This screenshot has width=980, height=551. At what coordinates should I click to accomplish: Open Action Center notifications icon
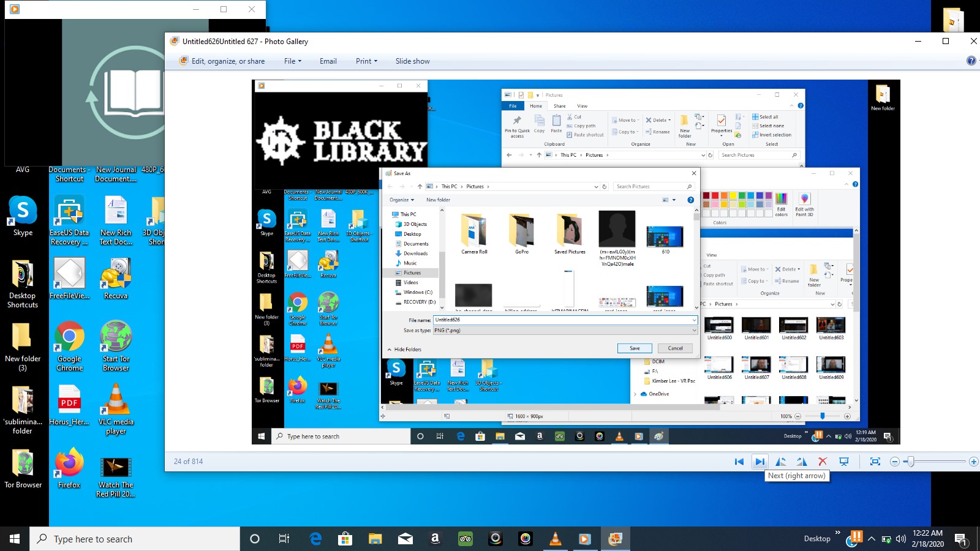(x=961, y=539)
